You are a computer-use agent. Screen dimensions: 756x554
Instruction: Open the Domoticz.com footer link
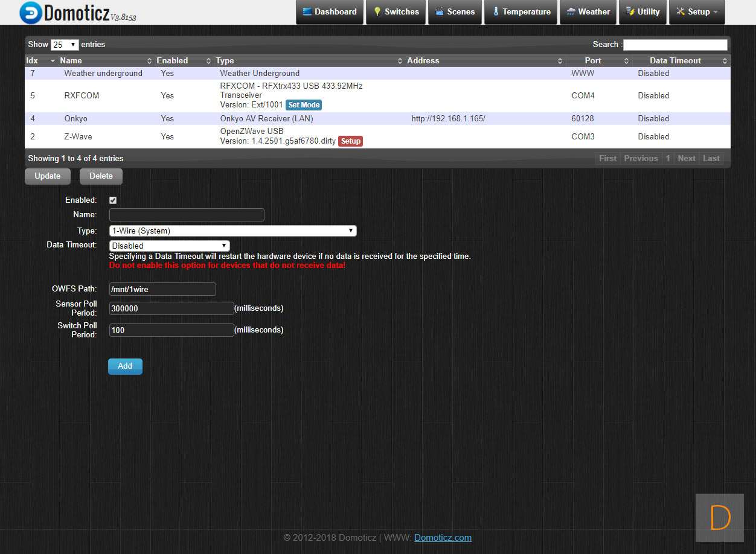(x=443, y=538)
